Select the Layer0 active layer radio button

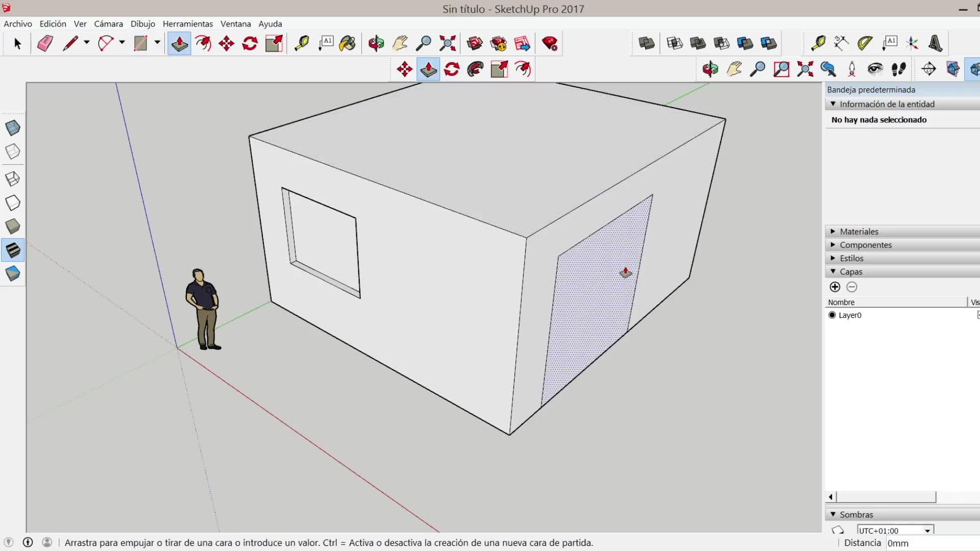[x=832, y=315]
